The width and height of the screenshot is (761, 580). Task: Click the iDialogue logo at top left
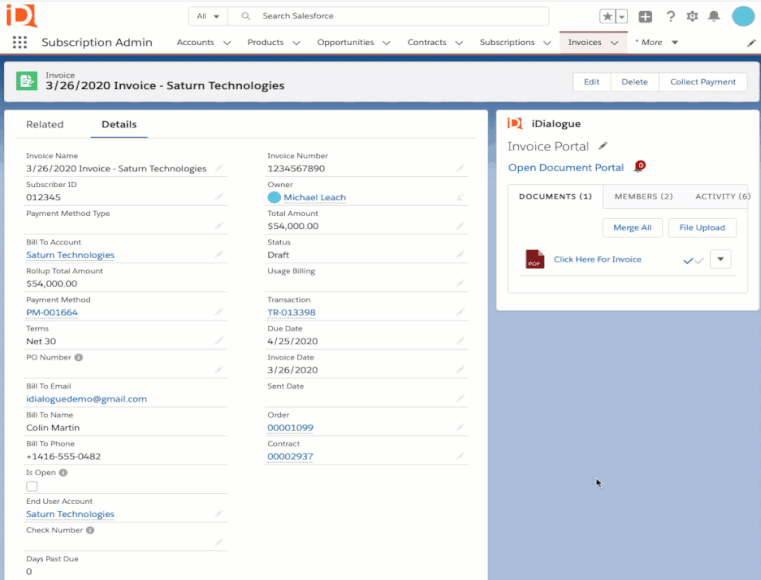[x=21, y=16]
